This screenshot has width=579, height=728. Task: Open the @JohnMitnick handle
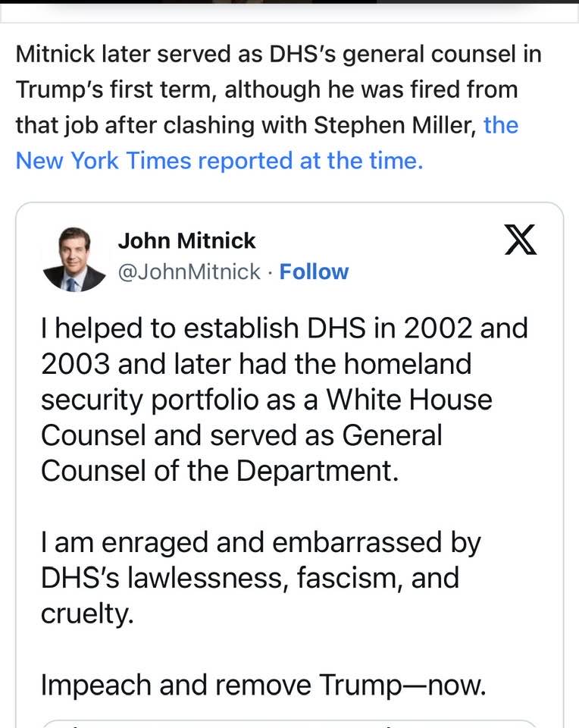(x=189, y=271)
